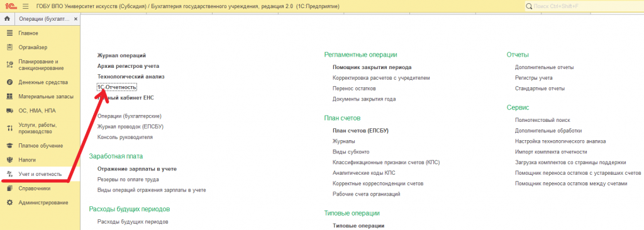Screen dimensions: 644x230
Task: Open the hamburger main menu icon
Action: click(x=25, y=7)
